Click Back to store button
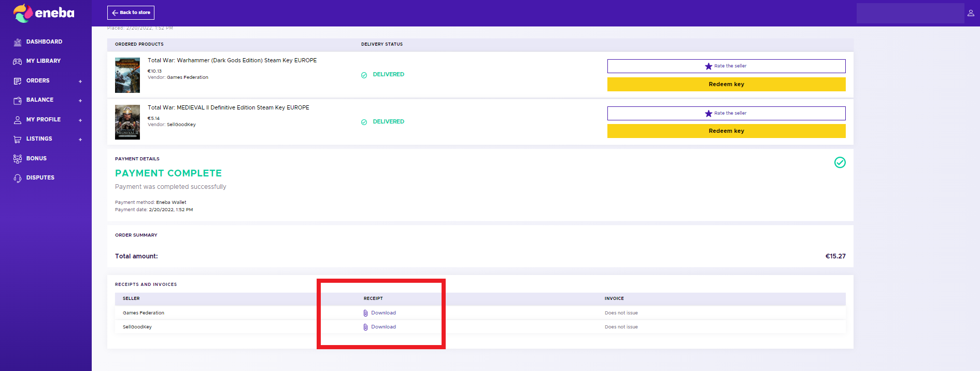 click(131, 12)
